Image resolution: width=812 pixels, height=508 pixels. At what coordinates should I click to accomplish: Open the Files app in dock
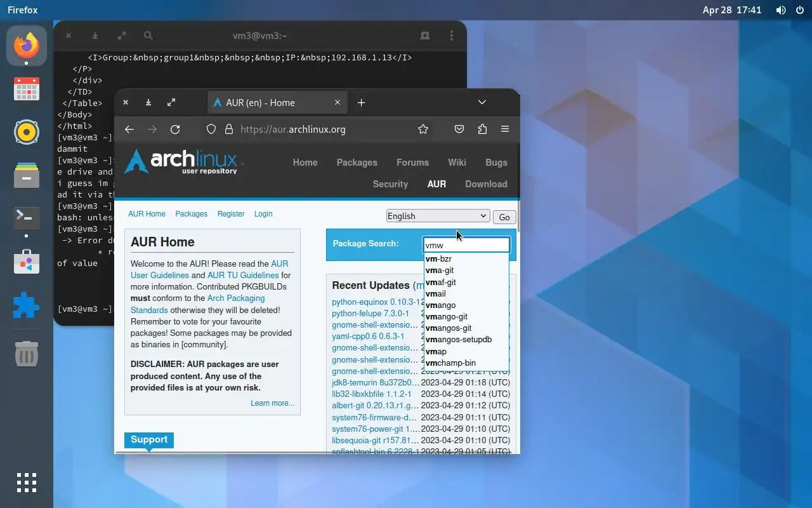27,176
